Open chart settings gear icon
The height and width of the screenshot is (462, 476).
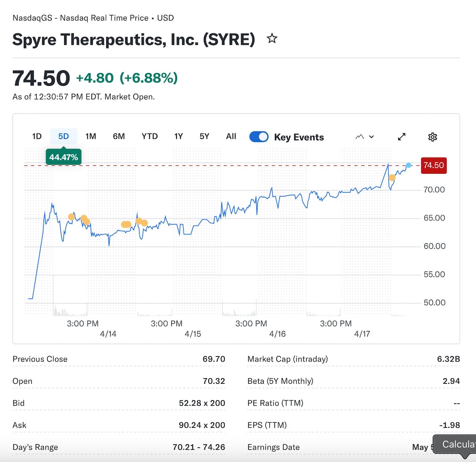[x=432, y=137]
